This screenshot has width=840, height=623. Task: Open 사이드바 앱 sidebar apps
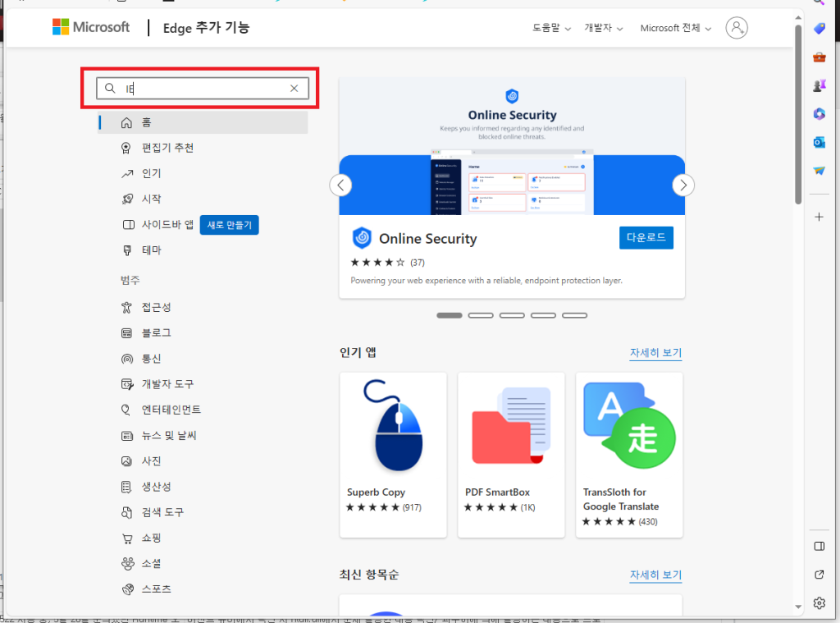tap(167, 225)
